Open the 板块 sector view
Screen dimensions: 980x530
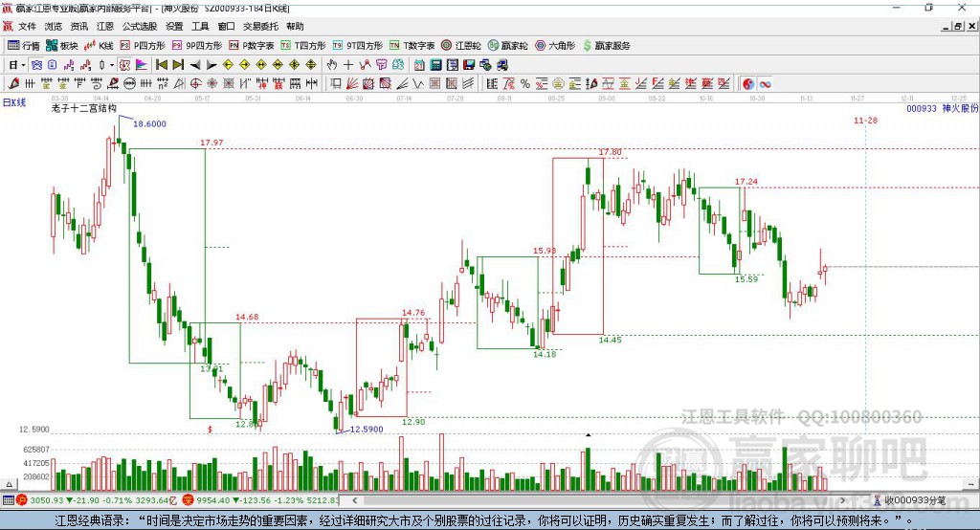point(62,46)
